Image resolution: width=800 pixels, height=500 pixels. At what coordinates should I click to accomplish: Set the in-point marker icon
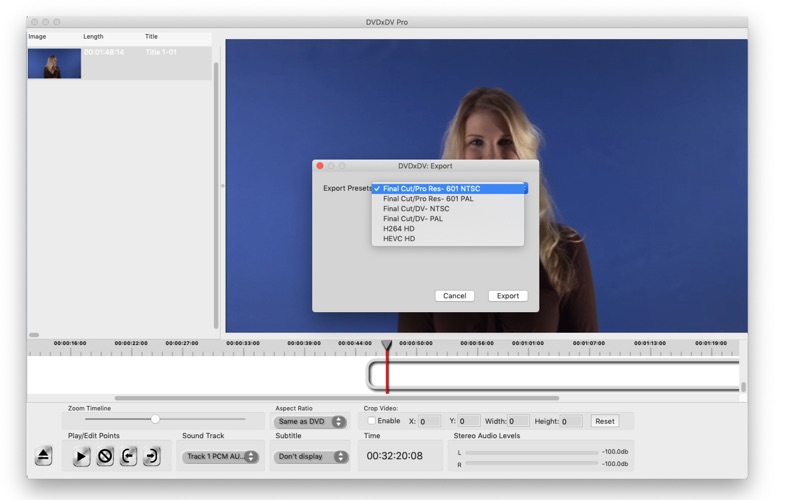tap(128, 456)
